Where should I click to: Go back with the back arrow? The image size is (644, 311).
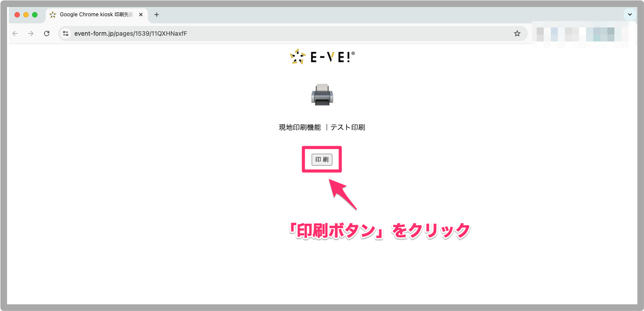click(15, 33)
